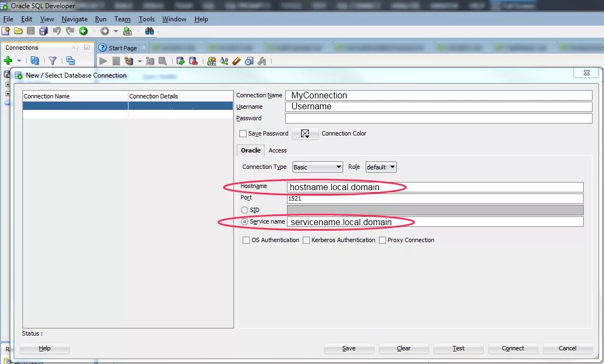Click the Refresh connections icon
Screen dimensions: 604x364
[x=34, y=61]
